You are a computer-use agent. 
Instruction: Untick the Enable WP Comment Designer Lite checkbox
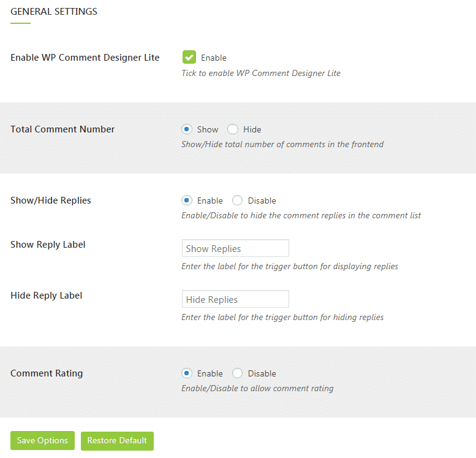[189, 57]
